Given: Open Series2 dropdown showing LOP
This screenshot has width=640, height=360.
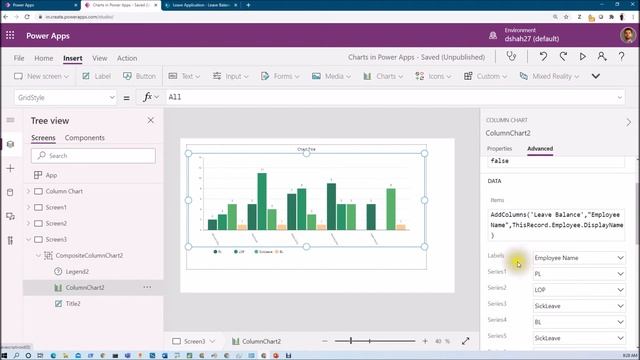Looking at the screenshot, I should click(579, 290).
